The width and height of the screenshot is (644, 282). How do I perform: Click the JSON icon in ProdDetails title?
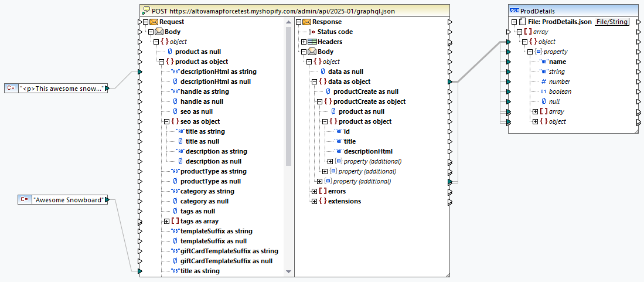click(x=513, y=11)
